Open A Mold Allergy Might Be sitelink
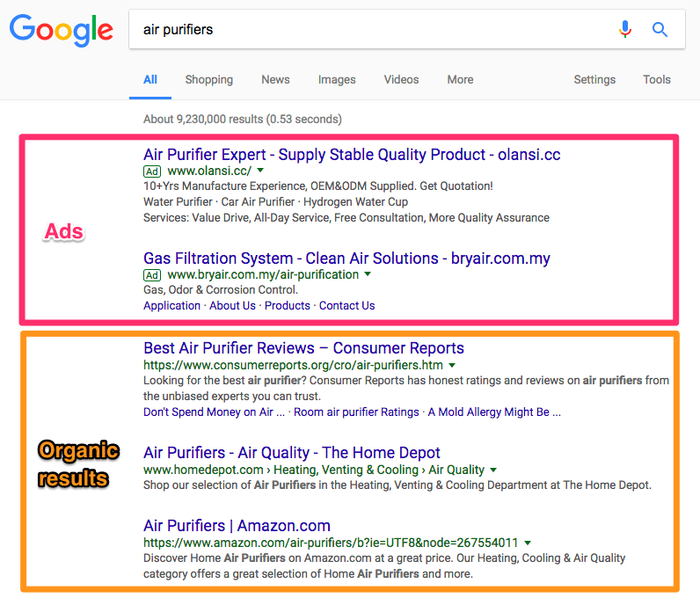Viewport: 700px width, 598px height. click(494, 412)
